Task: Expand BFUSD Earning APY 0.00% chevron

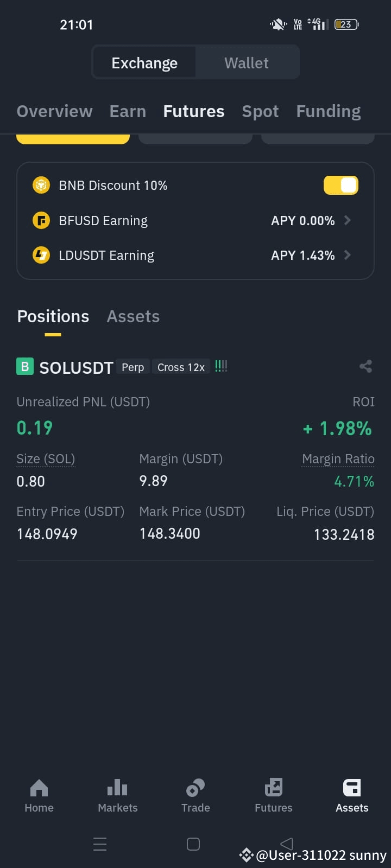Action: (x=348, y=220)
